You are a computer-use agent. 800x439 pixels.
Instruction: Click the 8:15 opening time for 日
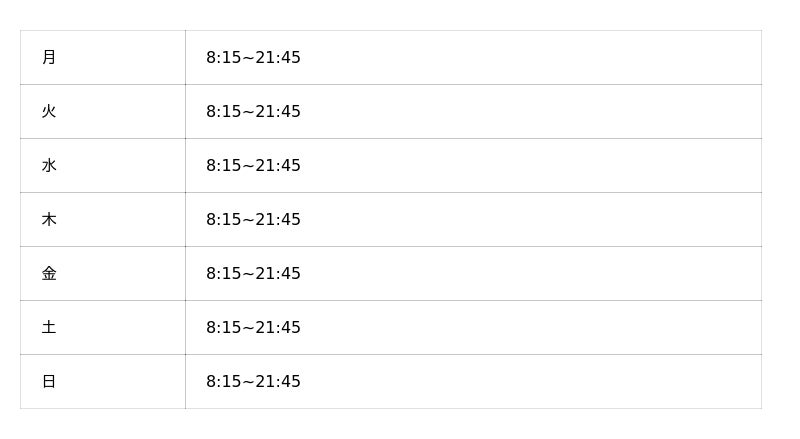point(223,382)
